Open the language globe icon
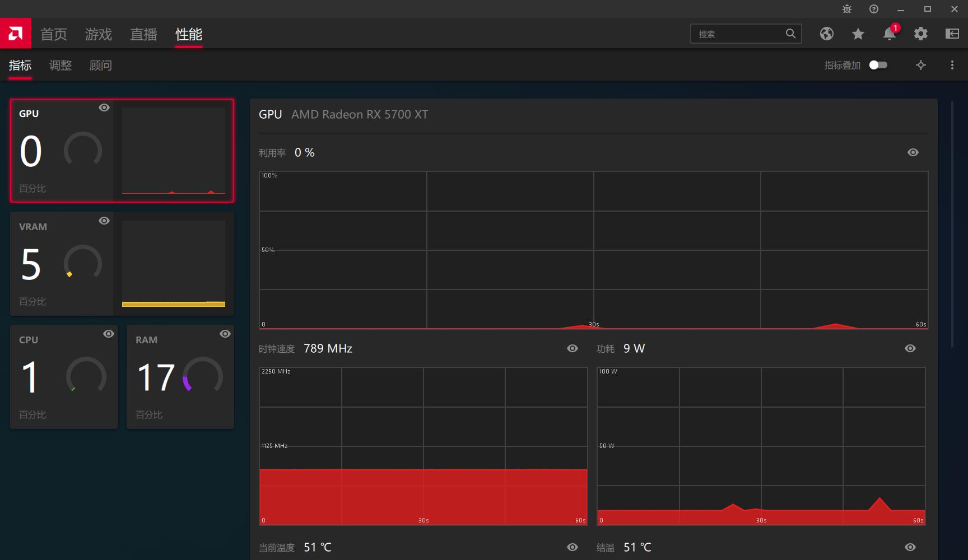The width and height of the screenshot is (968, 560). (827, 34)
